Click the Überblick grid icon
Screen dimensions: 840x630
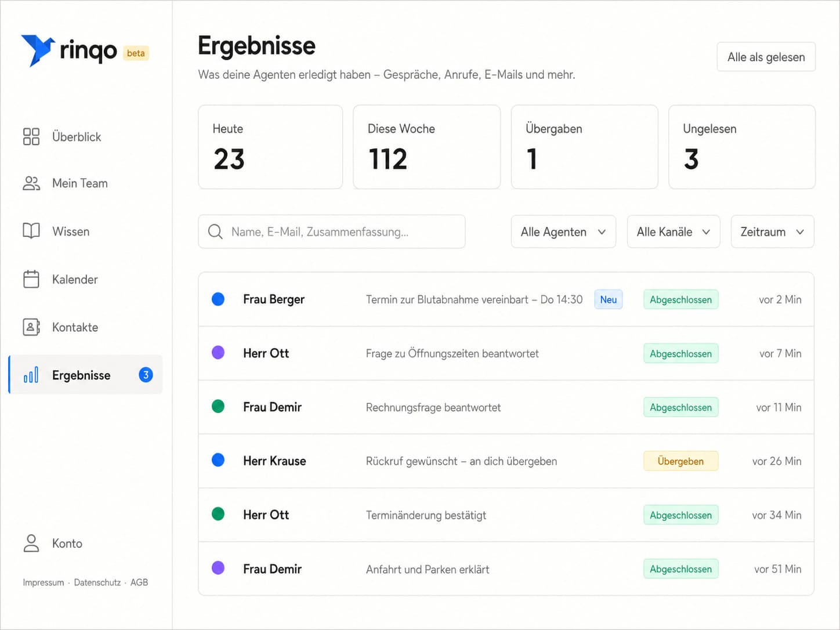coord(31,137)
